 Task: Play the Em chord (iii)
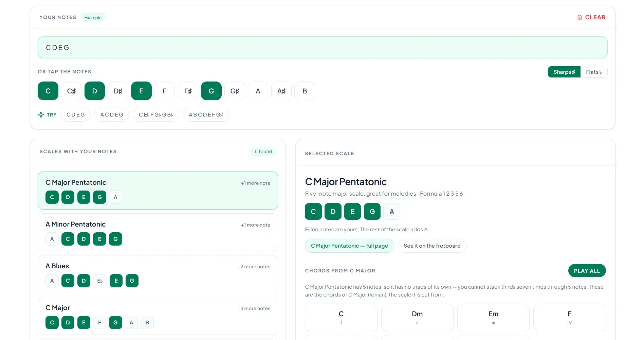coord(493,318)
